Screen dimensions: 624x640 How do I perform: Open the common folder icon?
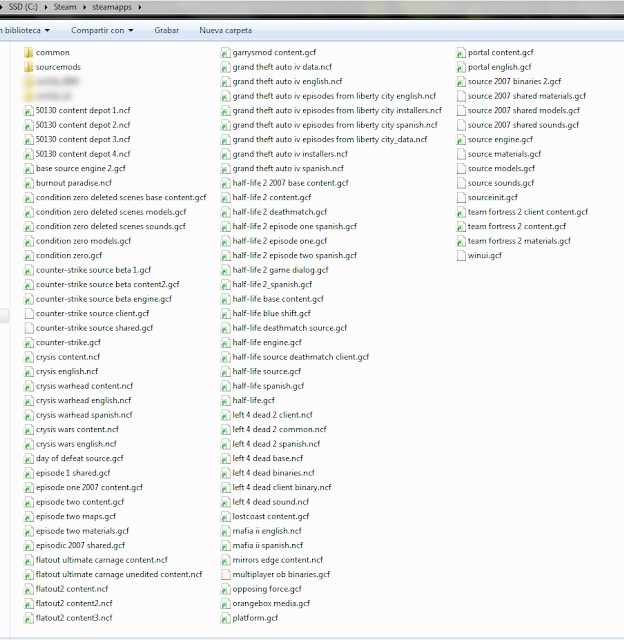(x=29, y=53)
